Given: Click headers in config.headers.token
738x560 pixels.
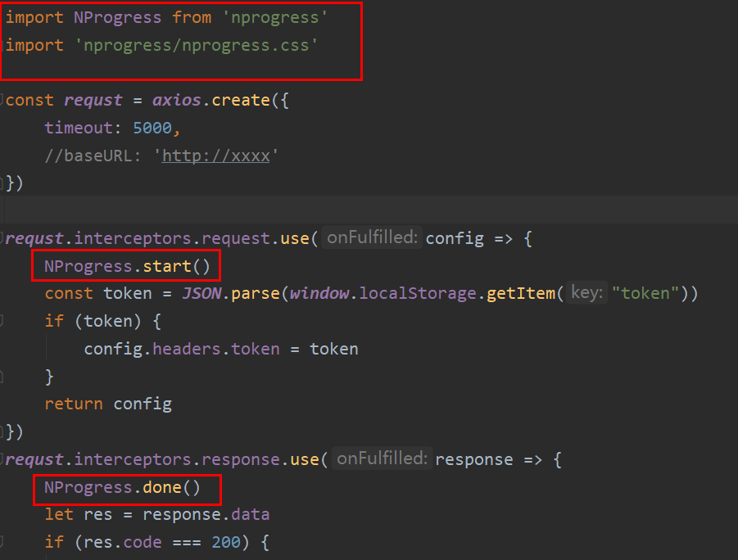Looking at the screenshot, I should (187, 349).
